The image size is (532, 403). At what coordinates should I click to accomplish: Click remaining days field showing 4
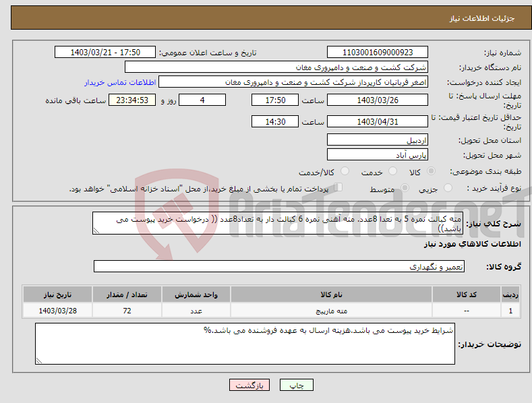click(202, 100)
